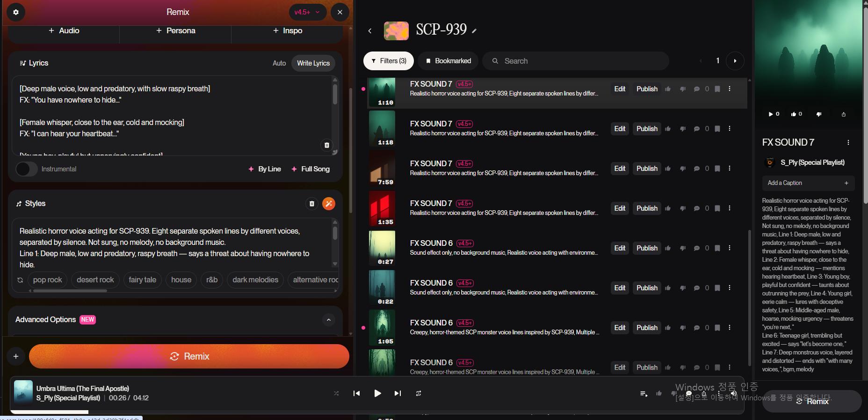
Task: Open the Filters (3) dropdown
Action: tap(388, 61)
